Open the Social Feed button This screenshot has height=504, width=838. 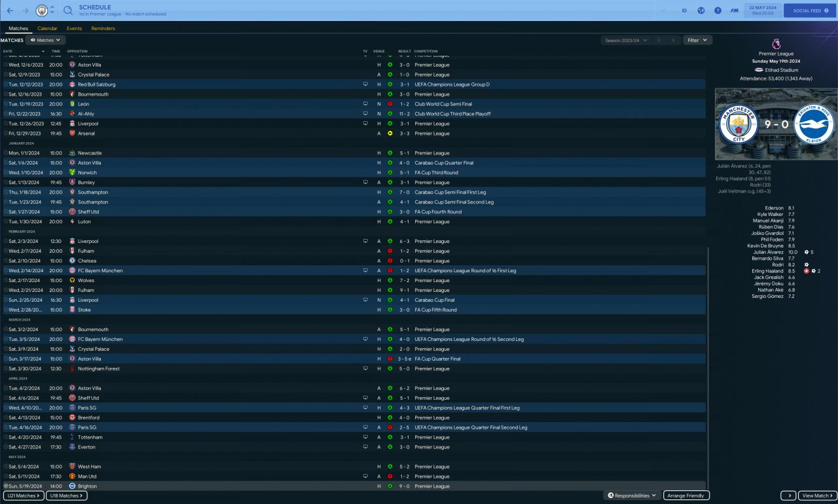coord(810,10)
